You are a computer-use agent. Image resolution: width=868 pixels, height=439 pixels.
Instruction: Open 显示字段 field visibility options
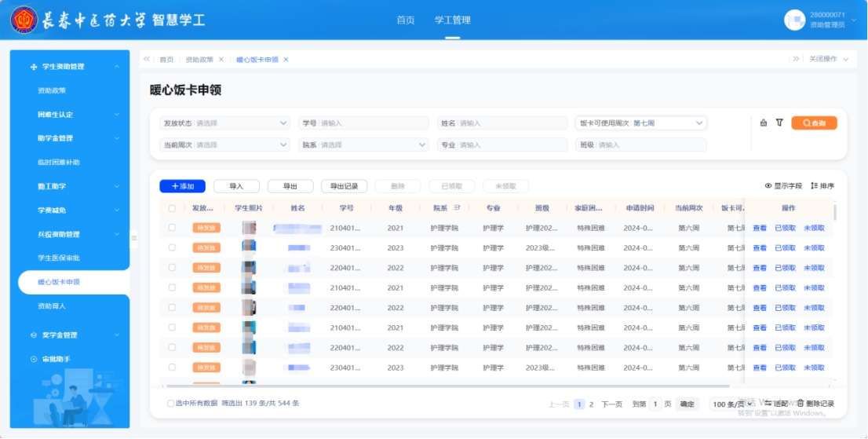pos(783,186)
